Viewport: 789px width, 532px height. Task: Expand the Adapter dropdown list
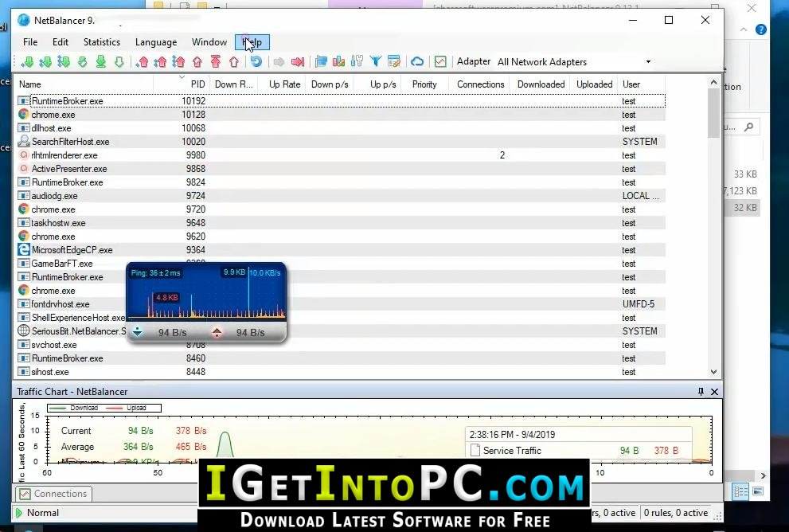[648, 62]
